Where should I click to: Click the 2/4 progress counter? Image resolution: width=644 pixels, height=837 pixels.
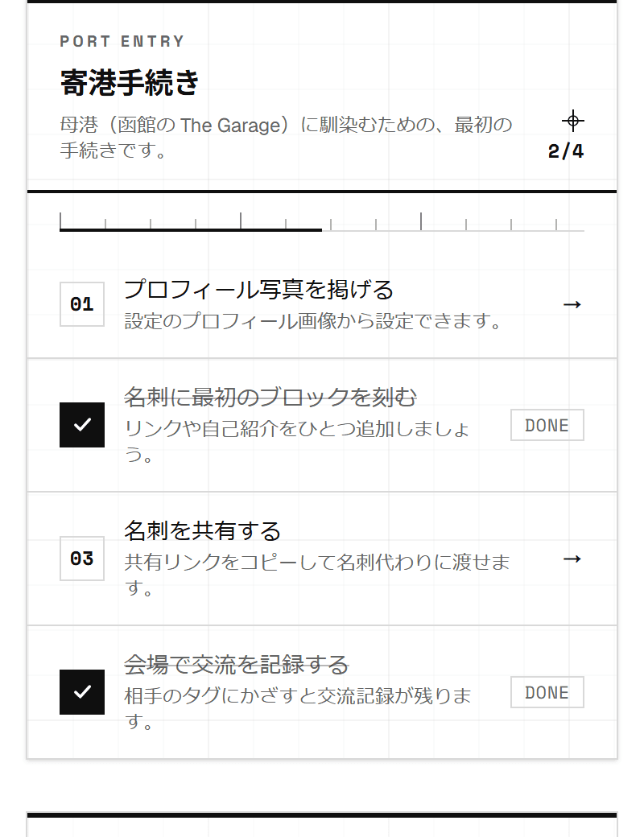coord(566,151)
